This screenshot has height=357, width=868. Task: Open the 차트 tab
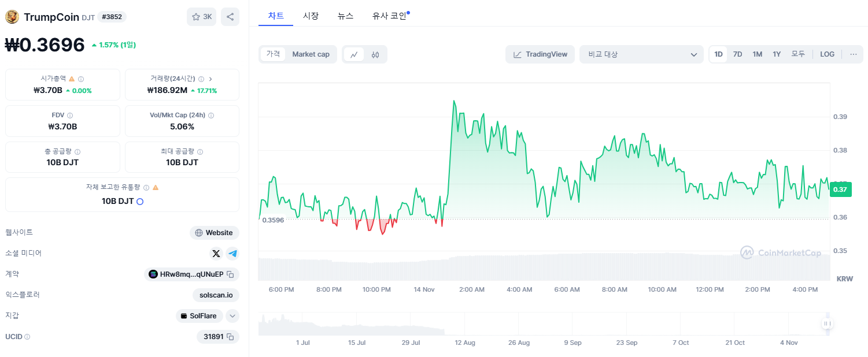point(276,16)
